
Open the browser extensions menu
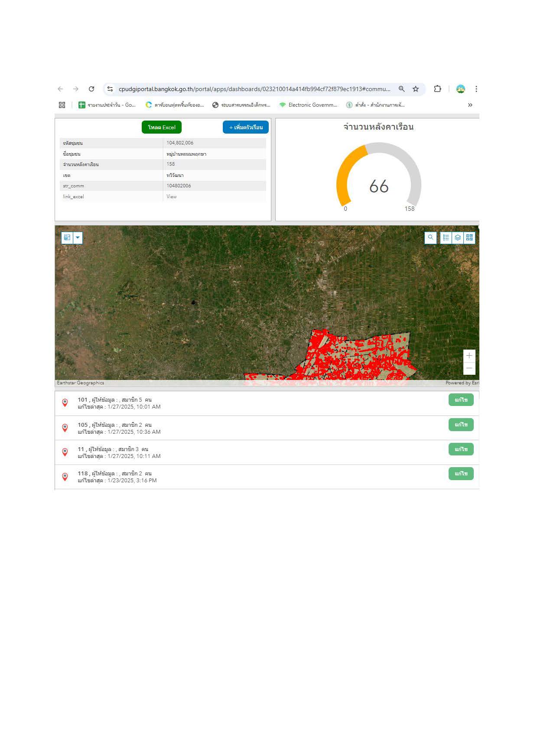(x=437, y=89)
